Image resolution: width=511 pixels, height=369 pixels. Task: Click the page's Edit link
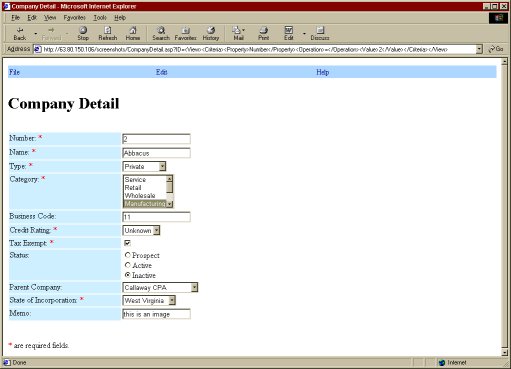pyautogui.click(x=162, y=72)
